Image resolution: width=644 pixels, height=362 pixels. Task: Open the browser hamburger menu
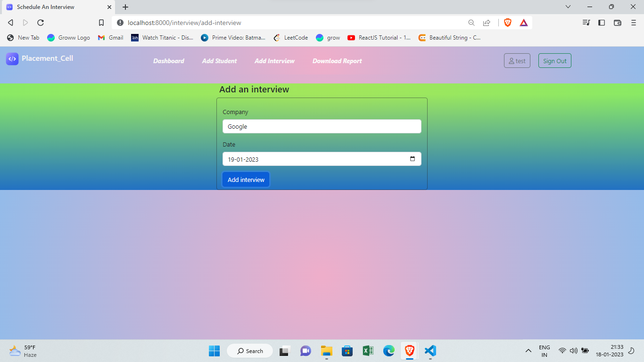tap(634, 23)
